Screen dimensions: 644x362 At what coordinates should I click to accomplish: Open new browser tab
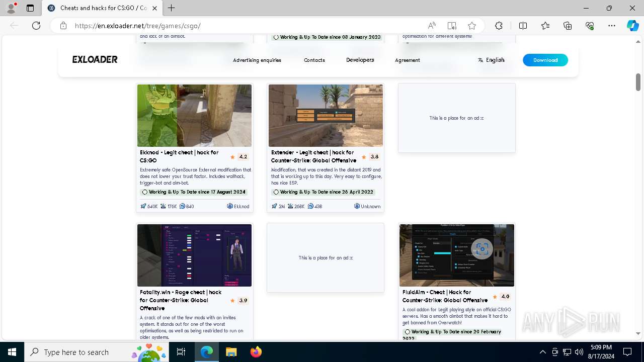click(172, 8)
